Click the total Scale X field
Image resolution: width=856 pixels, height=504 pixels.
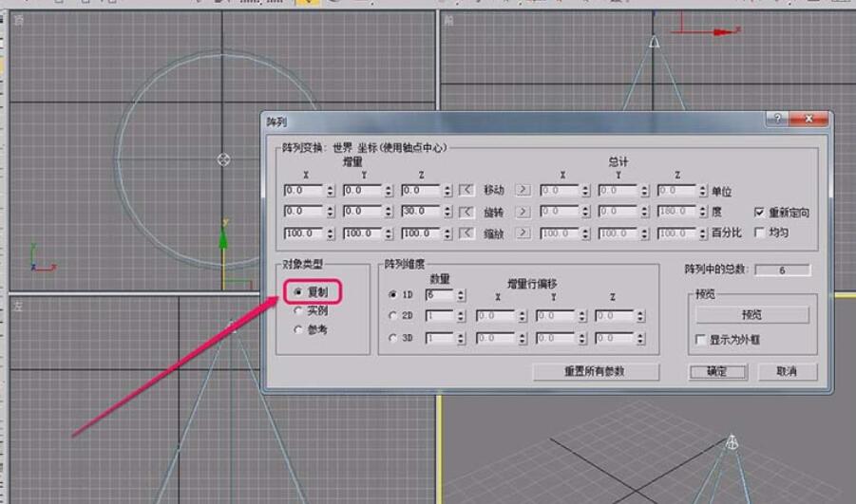coord(560,233)
